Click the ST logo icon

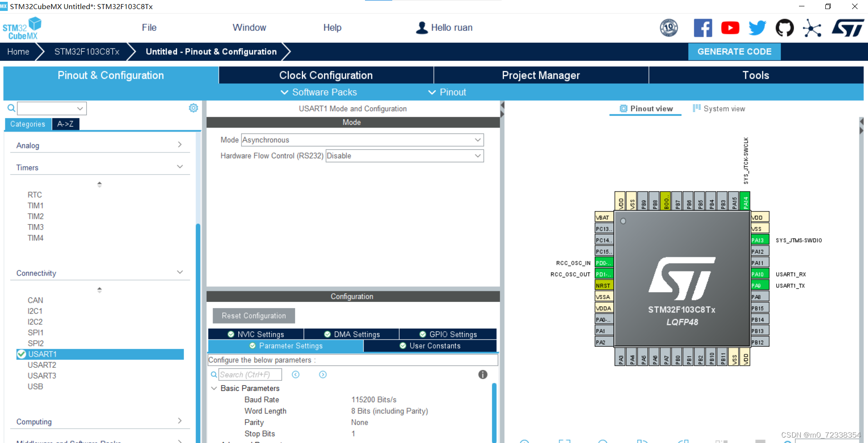[848, 28]
